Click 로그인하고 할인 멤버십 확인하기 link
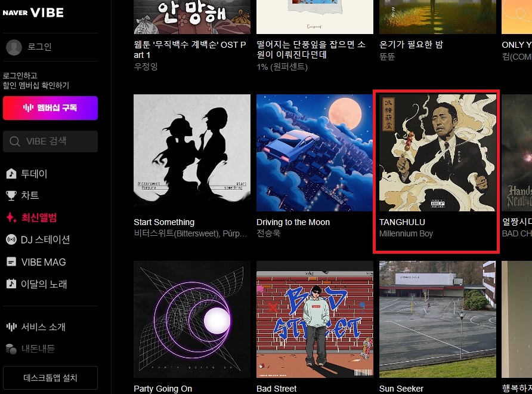Viewport: 532px width, 394px height. tap(36, 80)
